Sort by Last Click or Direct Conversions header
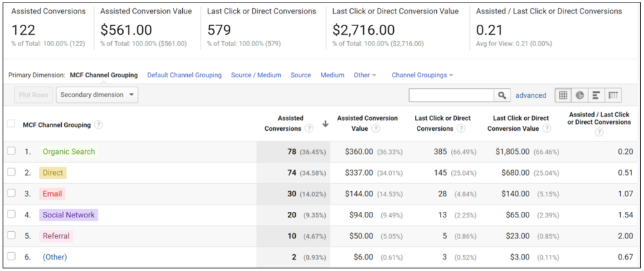This screenshot has height=271, width=644. coord(442,123)
